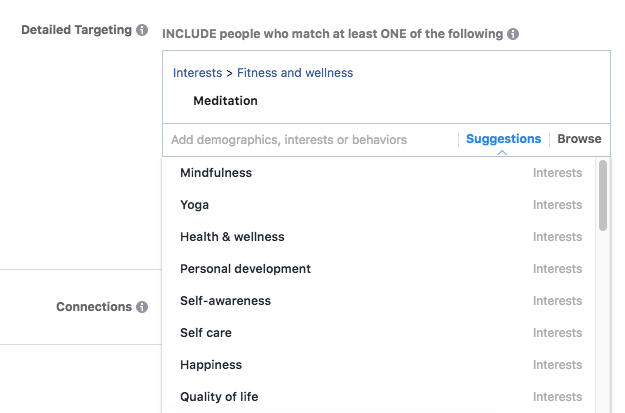Select Self care from the list
Image resolution: width=625 pixels, height=413 pixels.
pyautogui.click(x=206, y=333)
